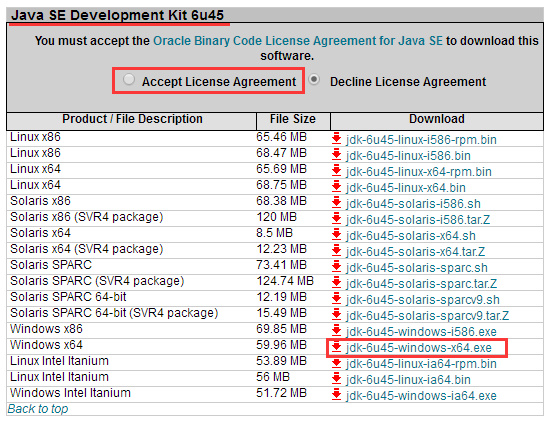Select the 65.46 MB file size cell
The image size is (550, 421).
(x=281, y=137)
